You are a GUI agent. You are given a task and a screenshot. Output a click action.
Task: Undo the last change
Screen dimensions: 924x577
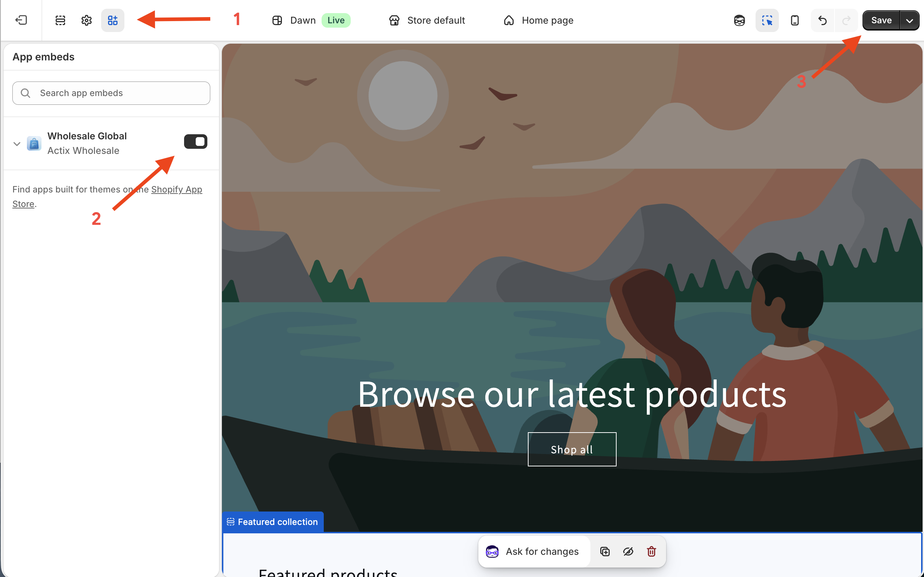[822, 20]
